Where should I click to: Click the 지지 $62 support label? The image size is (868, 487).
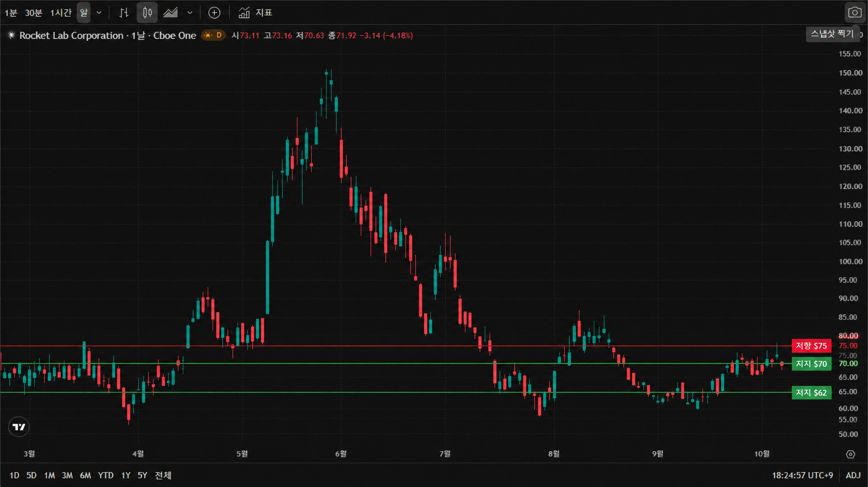[x=812, y=393]
